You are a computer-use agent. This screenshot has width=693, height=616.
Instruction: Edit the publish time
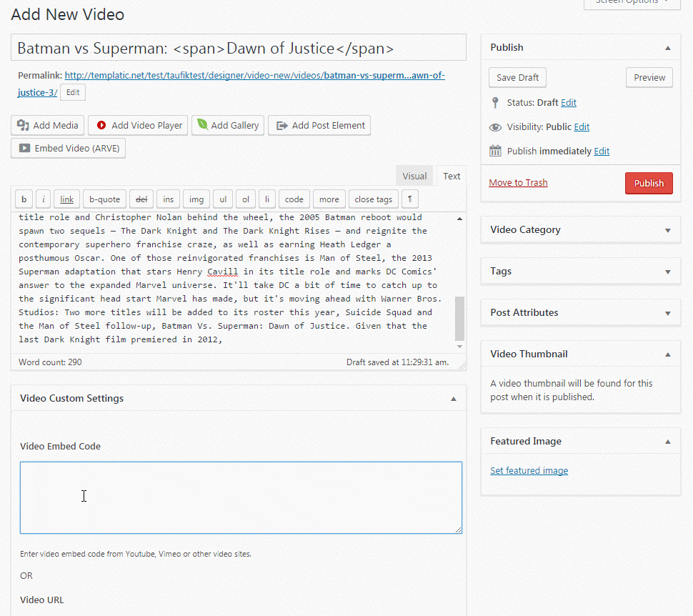tap(602, 151)
